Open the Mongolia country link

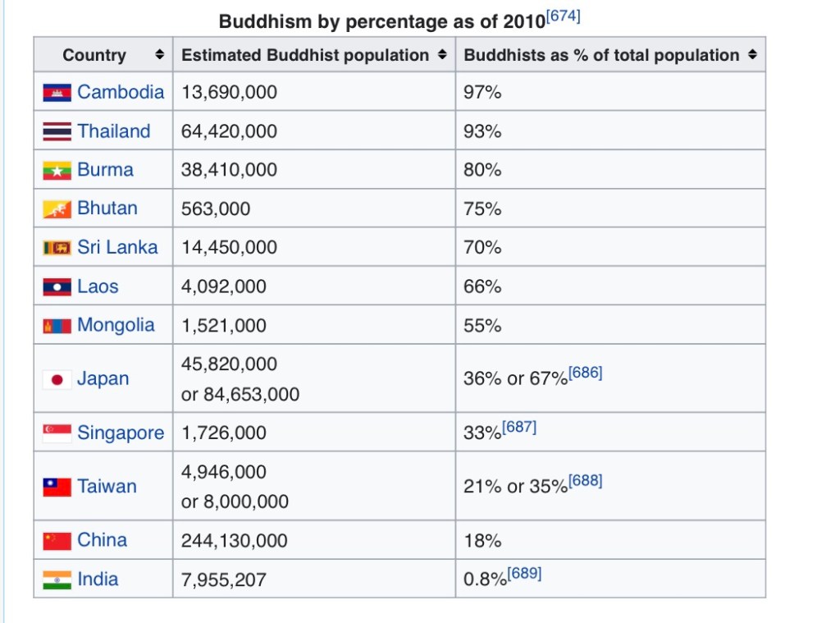point(116,325)
